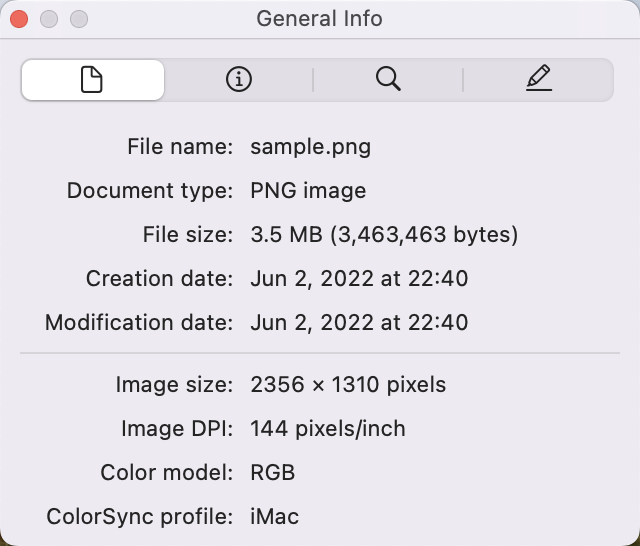Click the file size value 3.5 MB (3,463,463 bytes)
The width and height of the screenshot is (640, 546).
coord(384,235)
